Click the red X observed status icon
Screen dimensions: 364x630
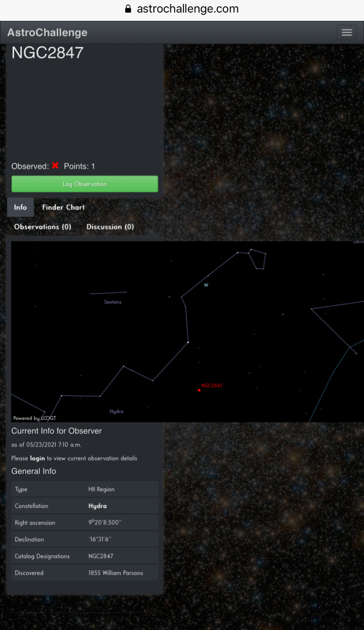coord(55,166)
